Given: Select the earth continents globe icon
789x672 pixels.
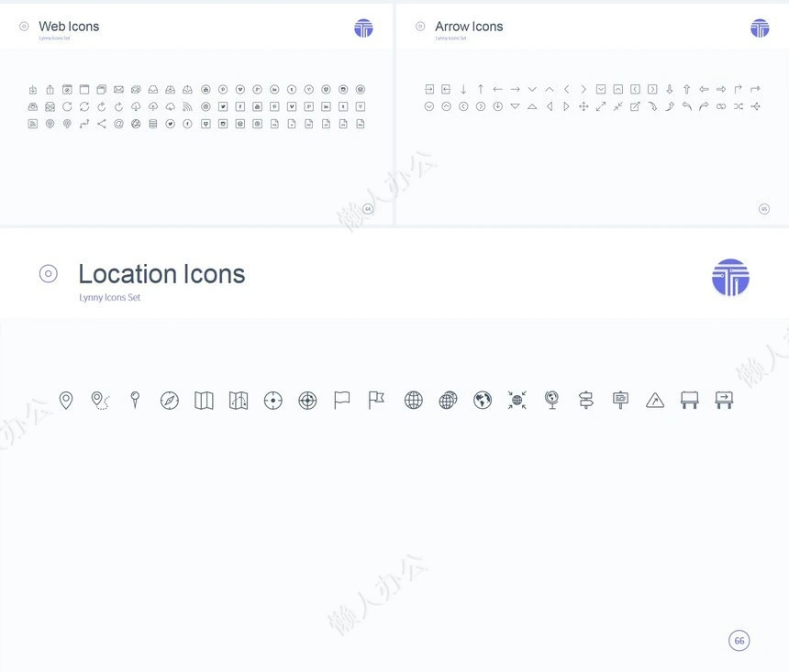Looking at the screenshot, I should coord(483,401).
